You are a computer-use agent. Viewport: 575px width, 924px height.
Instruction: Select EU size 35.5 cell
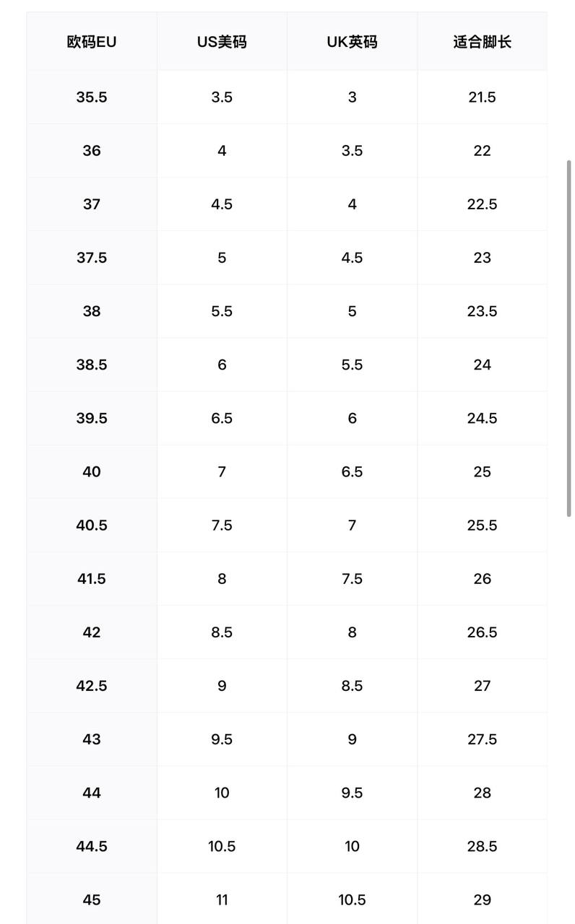point(92,97)
